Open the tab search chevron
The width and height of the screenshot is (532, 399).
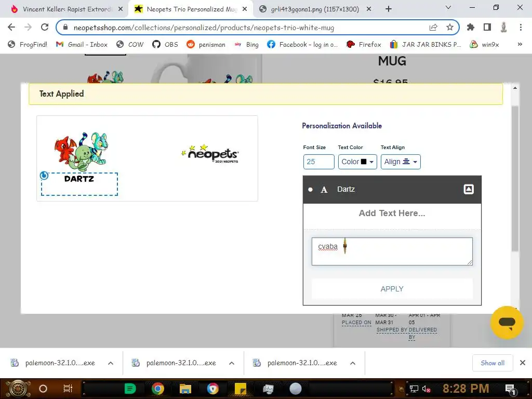coord(448,7)
